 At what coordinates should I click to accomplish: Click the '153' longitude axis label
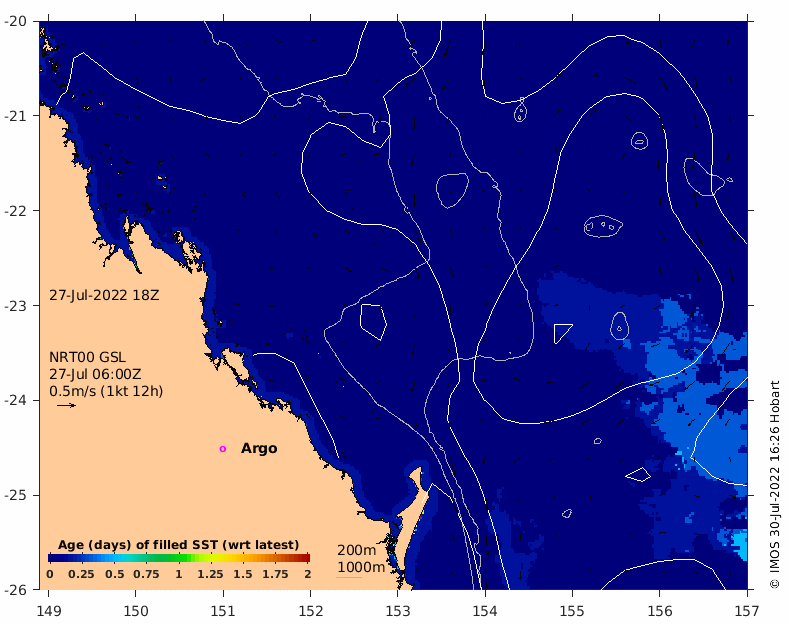pyautogui.click(x=398, y=611)
